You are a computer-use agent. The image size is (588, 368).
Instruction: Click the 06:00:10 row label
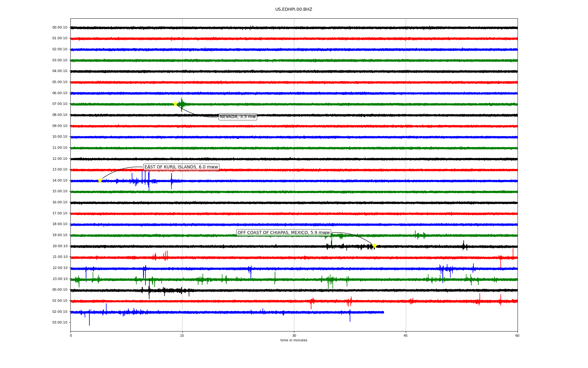pyautogui.click(x=60, y=93)
